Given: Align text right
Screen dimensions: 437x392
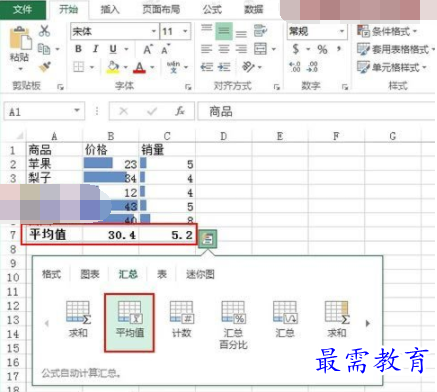Looking at the screenshot, I should [x=241, y=49].
